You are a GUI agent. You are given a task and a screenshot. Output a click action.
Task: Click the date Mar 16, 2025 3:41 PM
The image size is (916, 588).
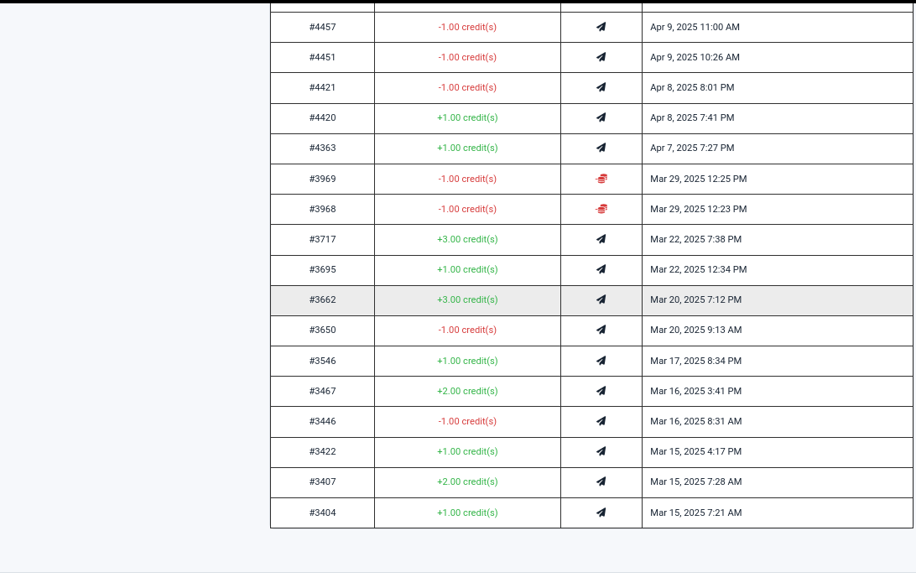[695, 391]
